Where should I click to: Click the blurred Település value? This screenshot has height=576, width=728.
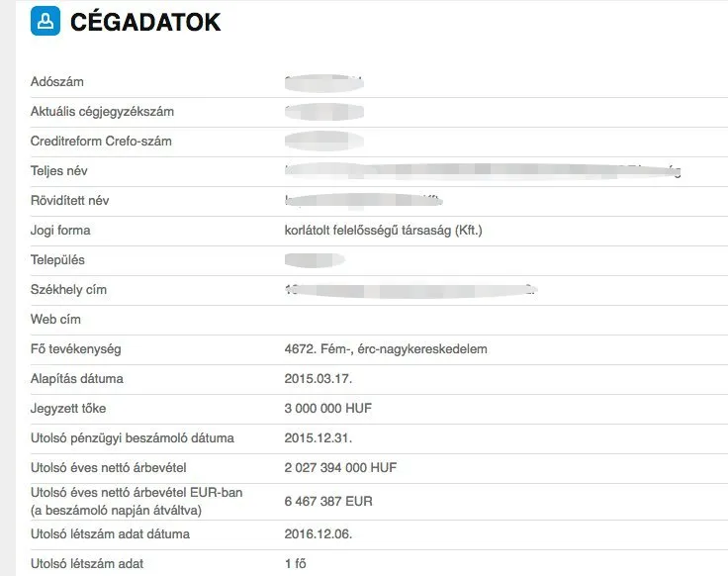pos(315,259)
